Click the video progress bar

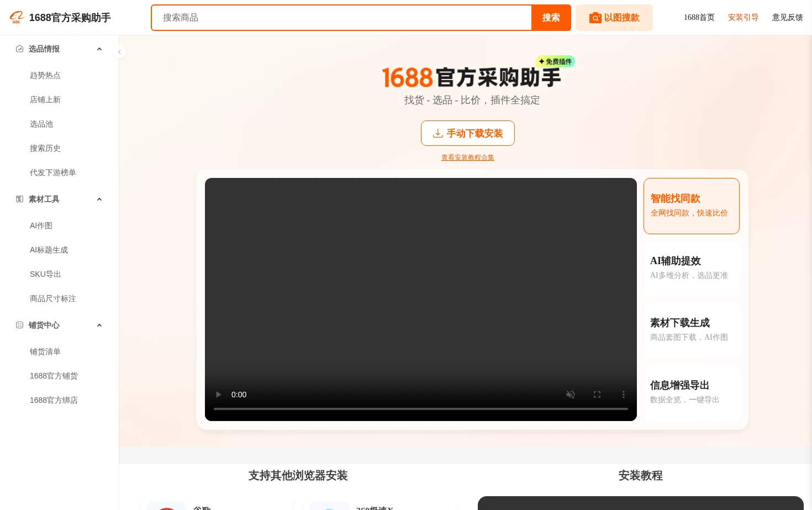pos(421,409)
